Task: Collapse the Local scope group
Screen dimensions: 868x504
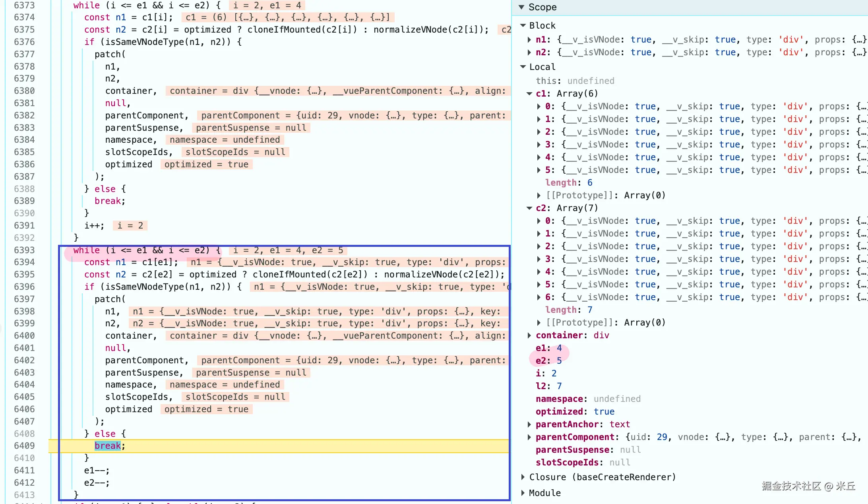Action: [523, 67]
